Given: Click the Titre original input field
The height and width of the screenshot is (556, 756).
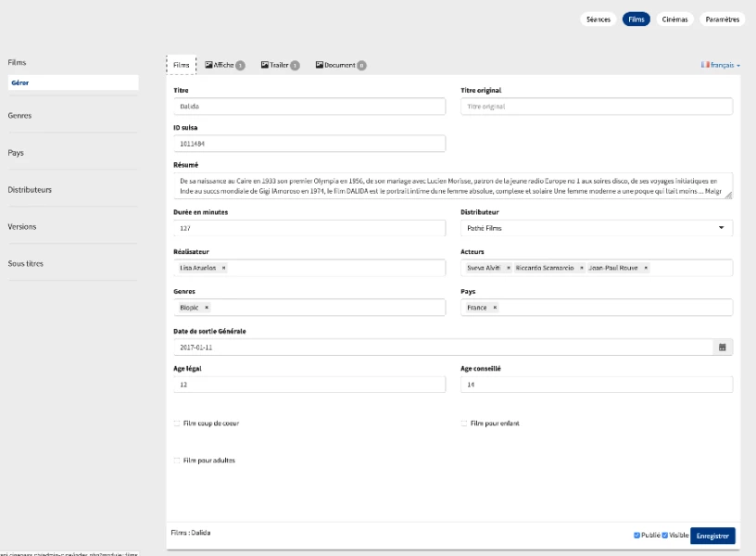Looking at the screenshot, I should [596, 107].
